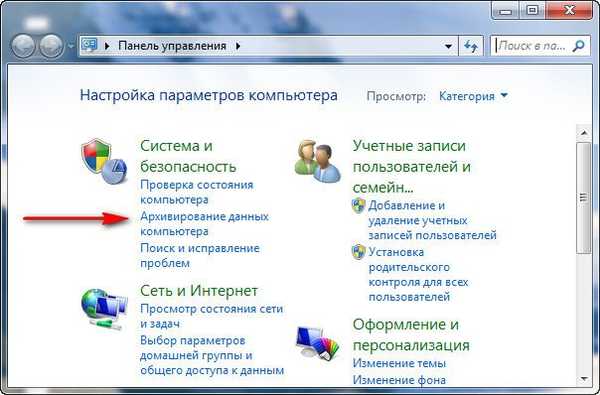
Task: Click the scrollbar up arrow
Action: click(x=584, y=133)
